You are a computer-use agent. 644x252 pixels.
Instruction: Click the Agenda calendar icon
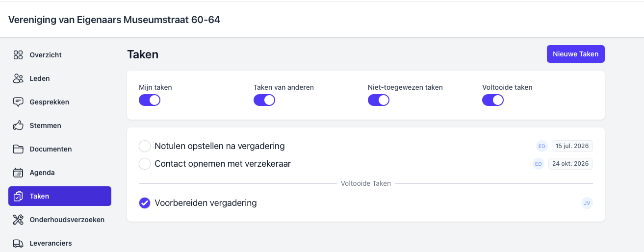pyautogui.click(x=18, y=173)
